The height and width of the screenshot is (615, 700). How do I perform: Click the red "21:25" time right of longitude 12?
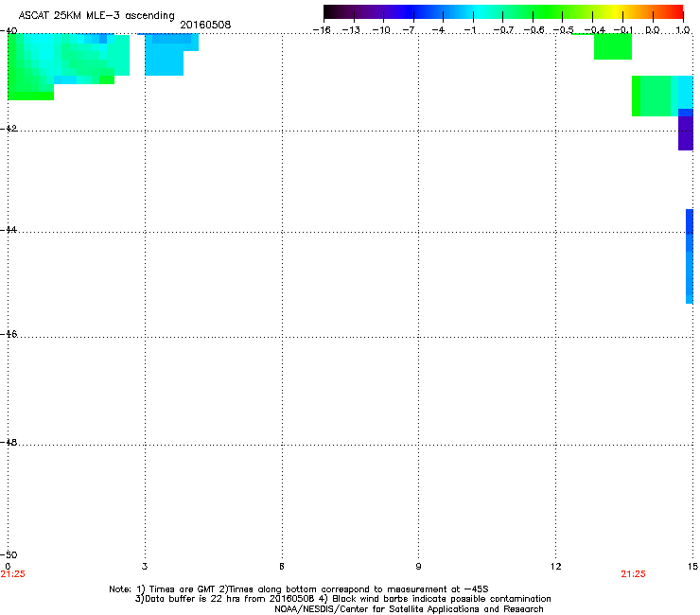tap(633, 574)
